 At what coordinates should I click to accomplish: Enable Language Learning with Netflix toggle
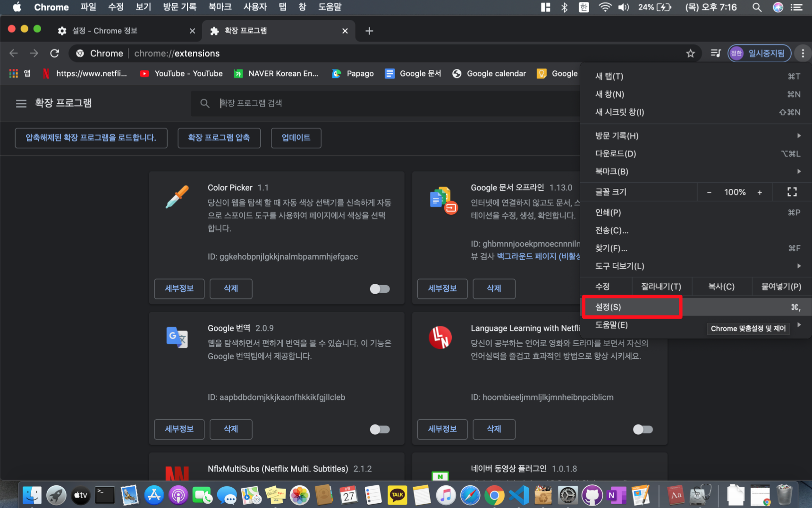click(x=643, y=430)
